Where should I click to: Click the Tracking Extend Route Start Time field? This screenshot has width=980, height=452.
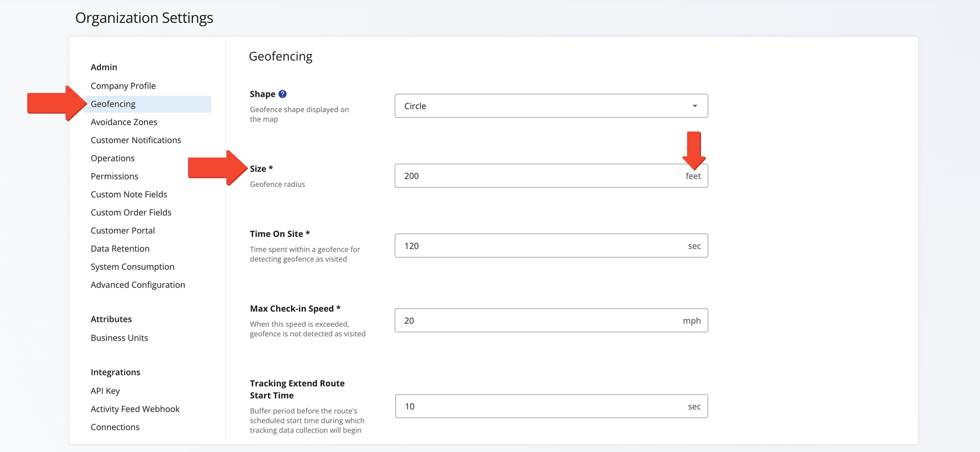click(551, 406)
